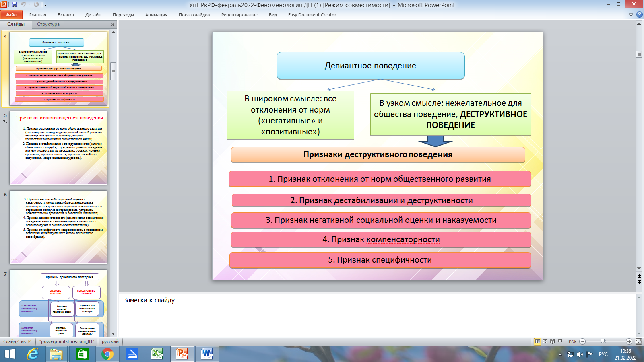Close the slides thumbnail pane
Screen dimensions: 644x362
pyautogui.click(x=113, y=25)
